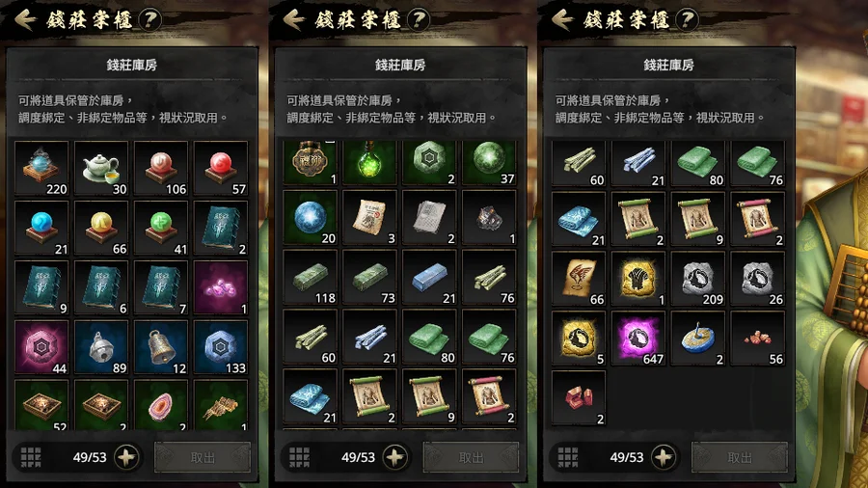The height and width of the screenshot is (488, 868).
Task: Open the help question mark in middle panel
Action: [419, 20]
